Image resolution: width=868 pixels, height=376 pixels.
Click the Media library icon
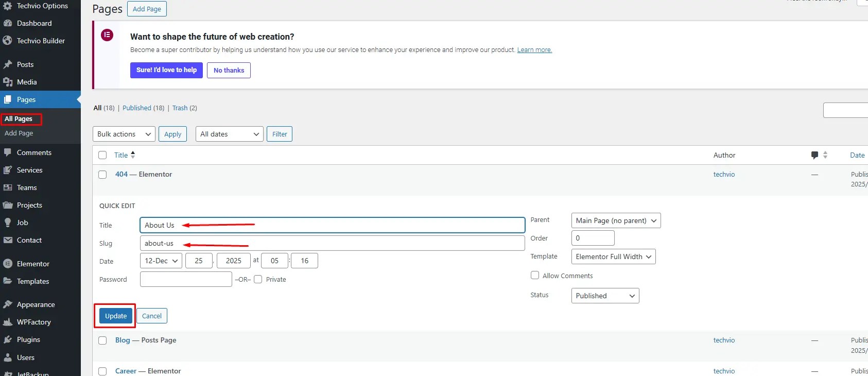tap(8, 82)
